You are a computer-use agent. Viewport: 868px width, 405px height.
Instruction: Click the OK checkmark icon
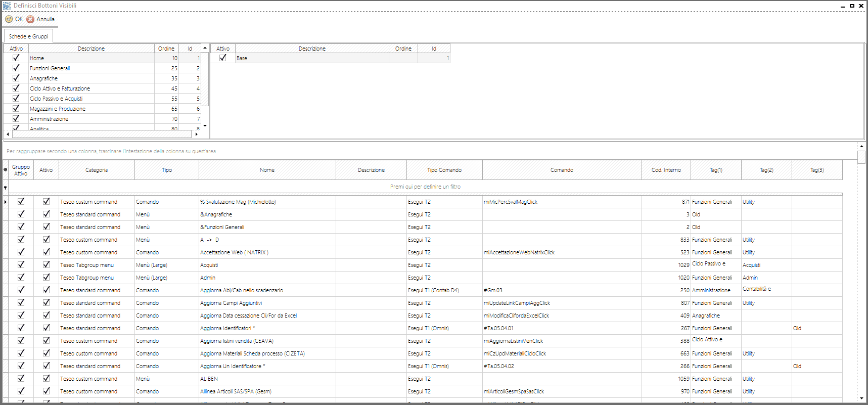(x=9, y=19)
